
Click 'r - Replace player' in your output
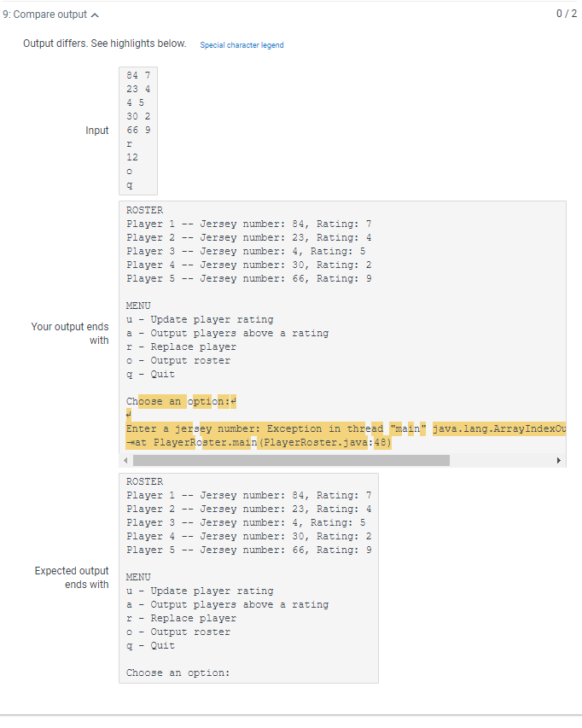point(181,347)
